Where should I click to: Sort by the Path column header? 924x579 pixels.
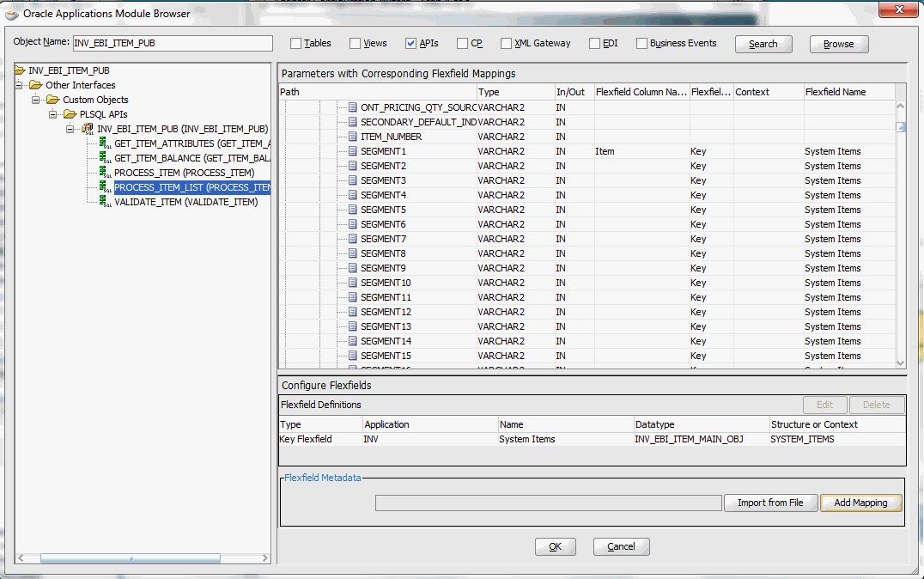[x=378, y=92]
